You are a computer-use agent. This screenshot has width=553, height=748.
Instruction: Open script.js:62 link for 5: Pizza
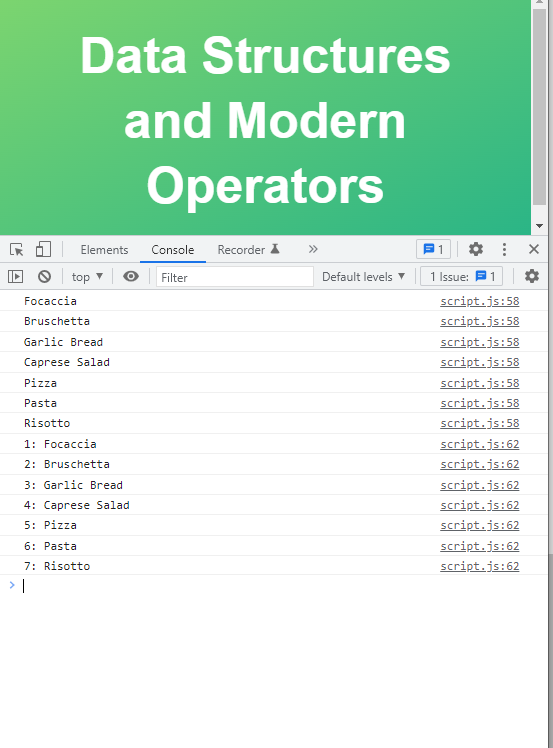pyautogui.click(x=480, y=525)
